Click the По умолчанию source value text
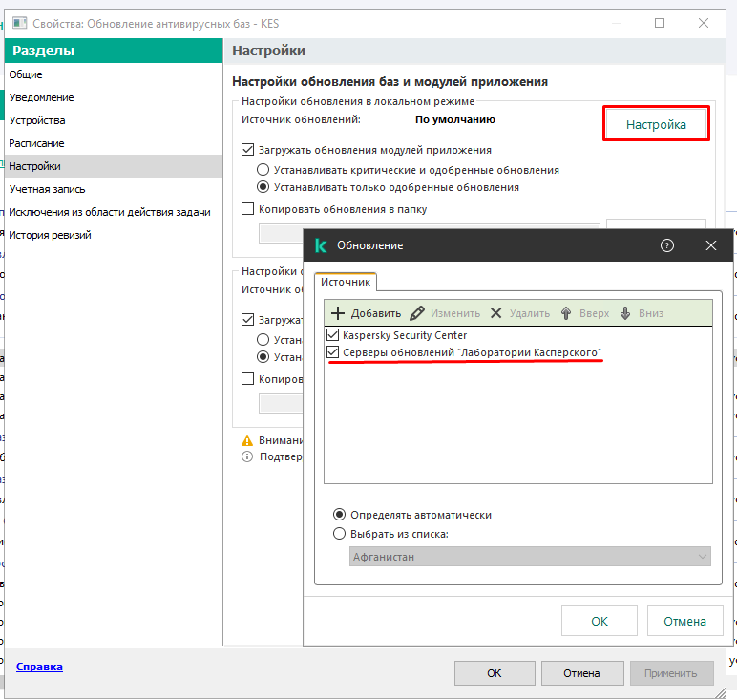The height and width of the screenshot is (700, 737). coord(455,119)
